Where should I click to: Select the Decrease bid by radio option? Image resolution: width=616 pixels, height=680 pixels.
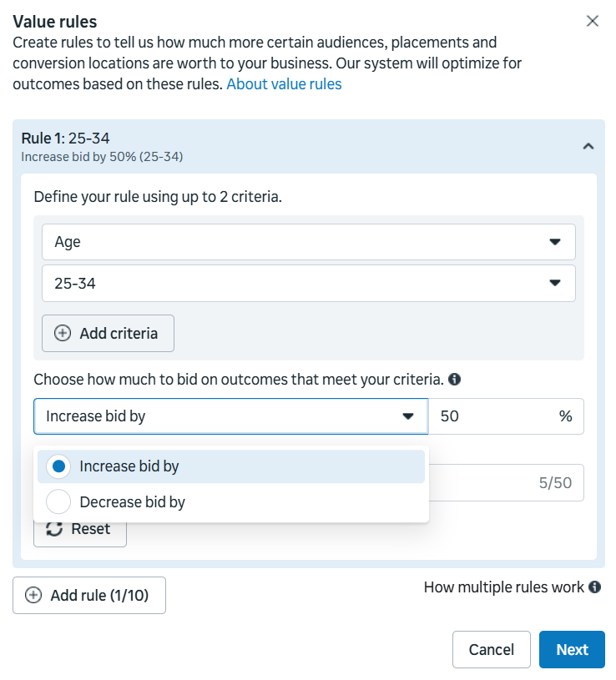[58, 502]
